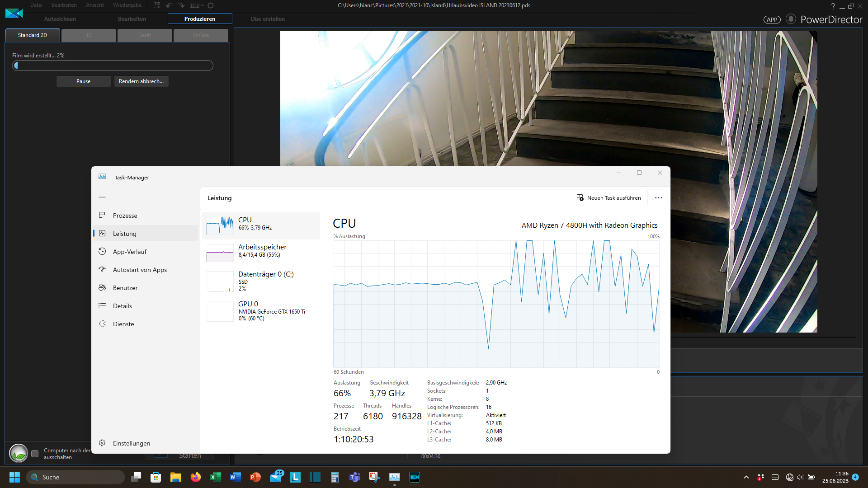Screen dimensions: 868x488
Task: Show hidden system tray icons chevron
Action: coord(746,477)
